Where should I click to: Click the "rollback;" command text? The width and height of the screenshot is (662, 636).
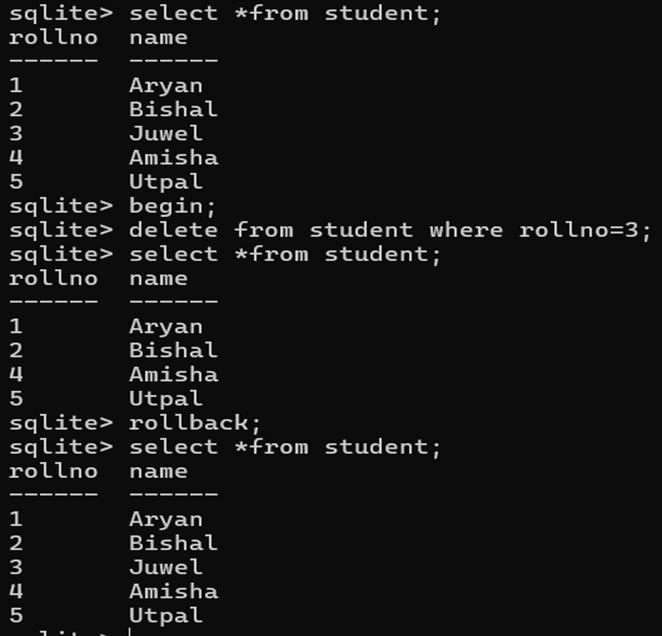click(x=195, y=423)
